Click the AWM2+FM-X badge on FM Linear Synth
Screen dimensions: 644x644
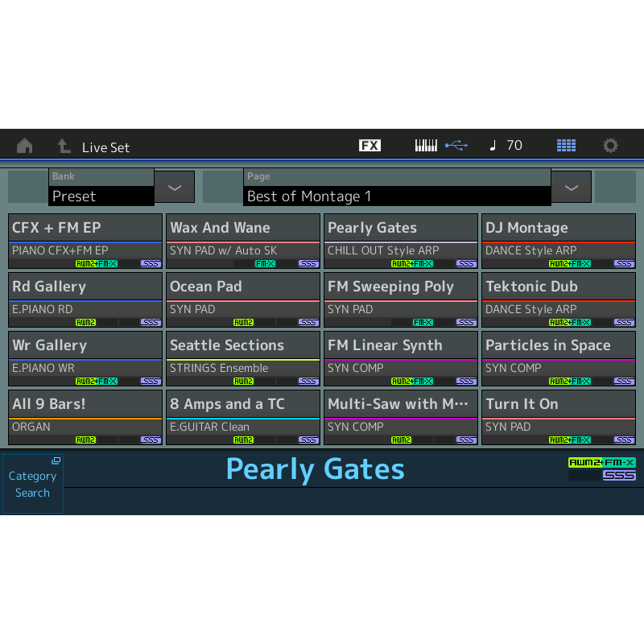tap(412, 381)
